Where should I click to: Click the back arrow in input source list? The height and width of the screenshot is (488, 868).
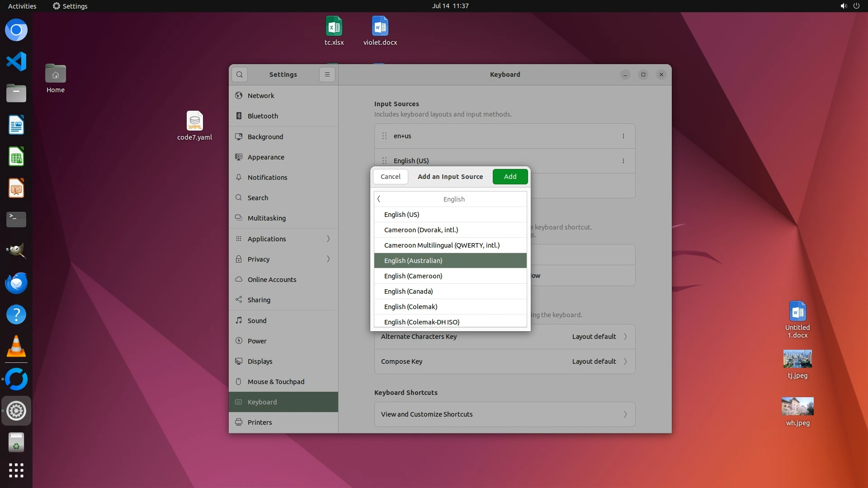point(379,199)
